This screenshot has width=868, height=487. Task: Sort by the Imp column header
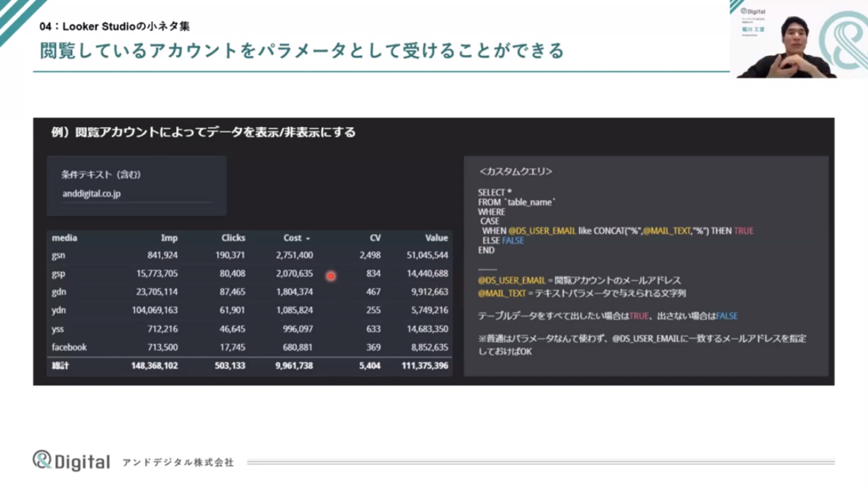click(169, 238)
